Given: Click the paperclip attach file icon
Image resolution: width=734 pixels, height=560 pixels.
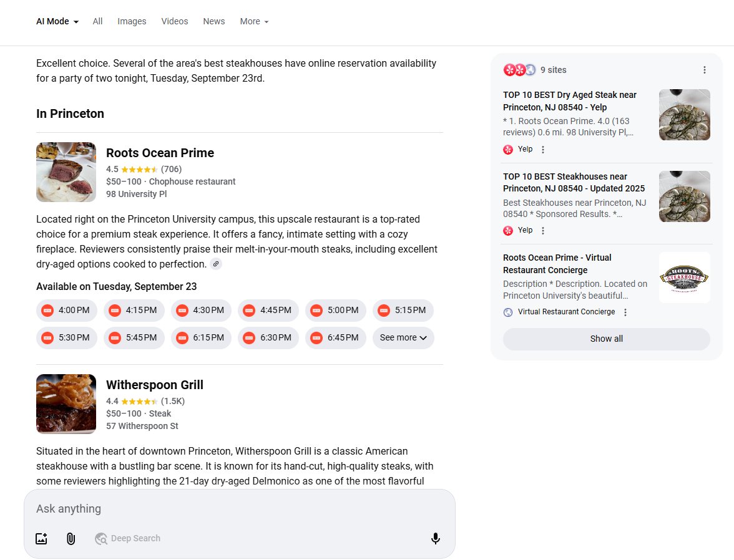Looking at the screenshot, I should tap(71, 538).
